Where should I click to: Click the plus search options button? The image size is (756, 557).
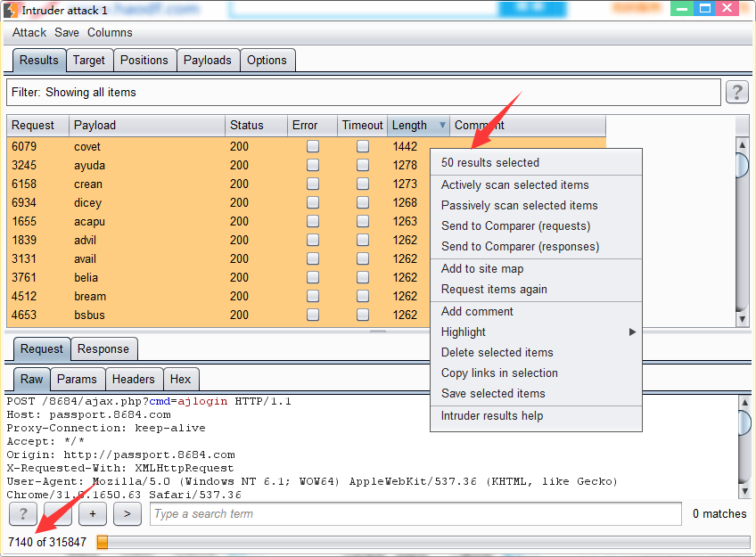(x=93, y=513)
